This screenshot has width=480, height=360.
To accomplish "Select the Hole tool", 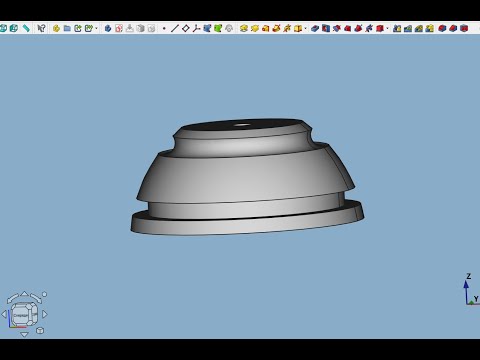I will click(326, 28).
